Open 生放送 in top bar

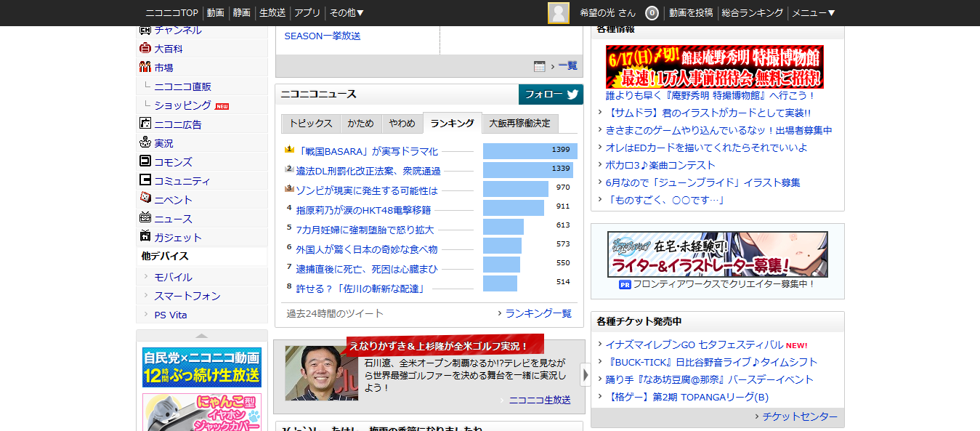(x=272, y=13)
